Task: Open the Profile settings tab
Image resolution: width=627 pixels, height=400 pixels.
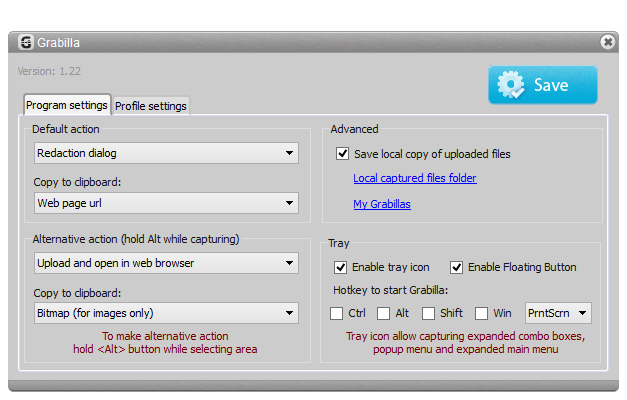Action: [x=151, y=106]
